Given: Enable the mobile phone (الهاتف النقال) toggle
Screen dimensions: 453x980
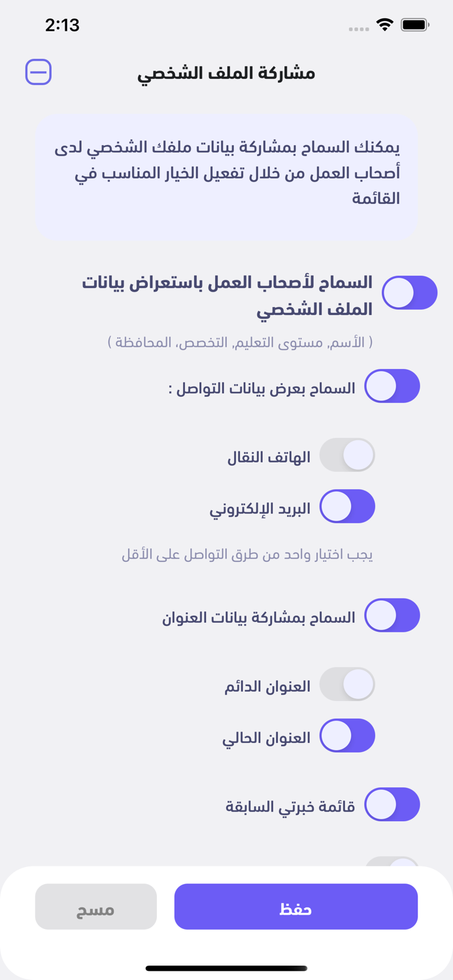Looking at the screenshot, I should tap(347, 455).
